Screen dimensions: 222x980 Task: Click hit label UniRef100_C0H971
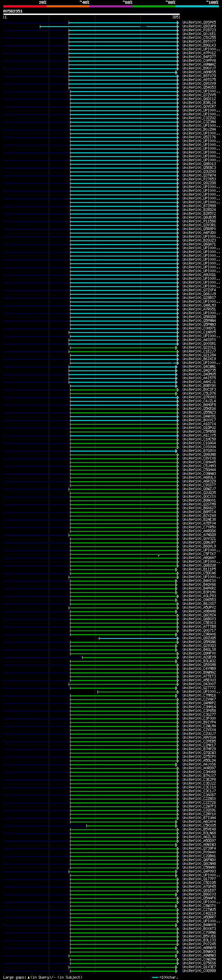(x=199, y=328)
